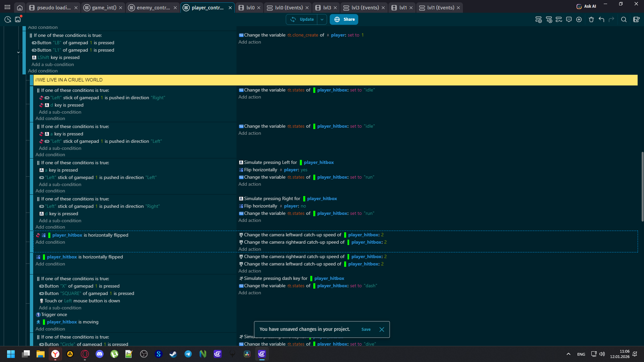The width and height of the screenshot is (644, 362).
Task: Open the events search magnifier
Action: coord(624,19)
